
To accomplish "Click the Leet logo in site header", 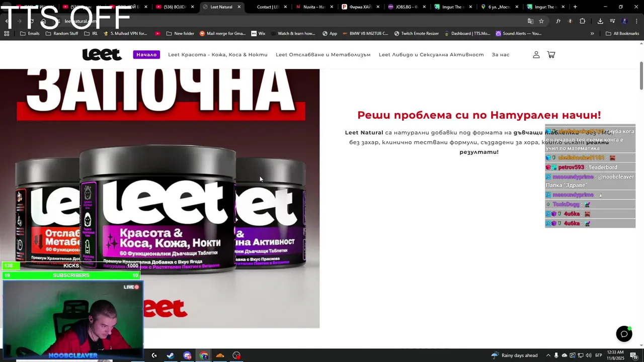I will (x=102, y=54).
